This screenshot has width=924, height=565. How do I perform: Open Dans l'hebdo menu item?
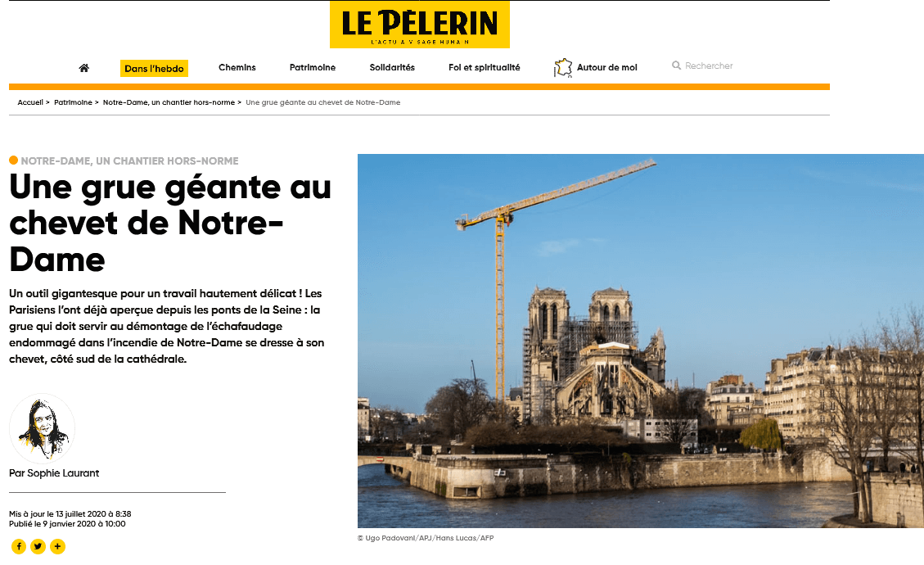(155, 69)
